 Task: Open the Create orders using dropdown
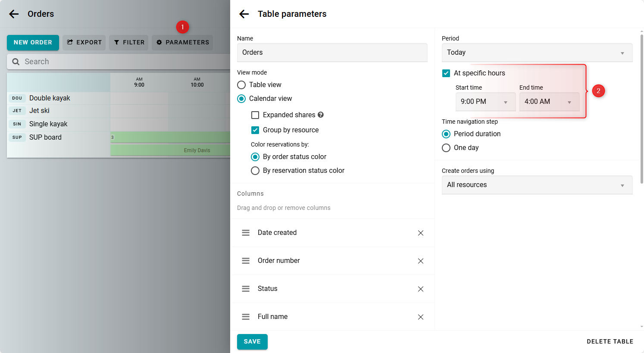coord(537,185)
